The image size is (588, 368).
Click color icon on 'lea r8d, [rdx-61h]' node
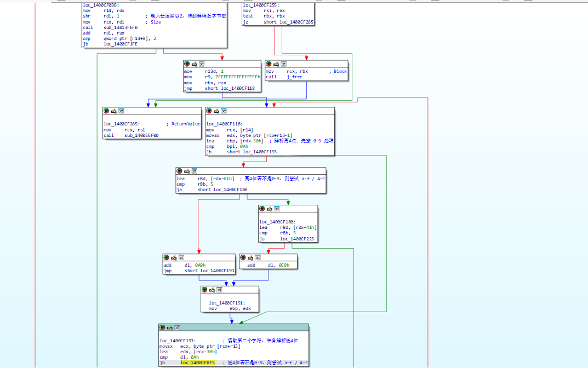click(179, 171)
